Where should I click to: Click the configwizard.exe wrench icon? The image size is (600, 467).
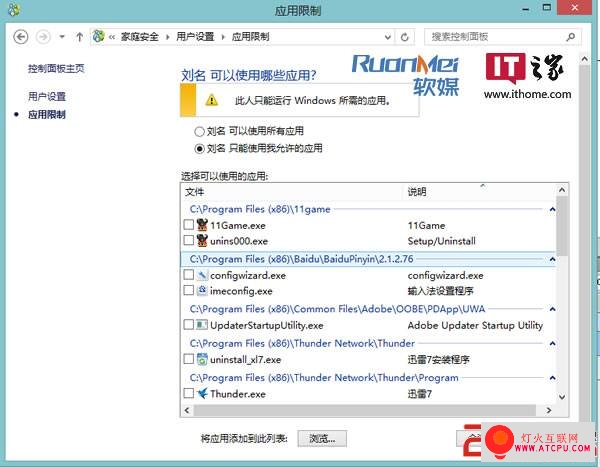[202, 275]
